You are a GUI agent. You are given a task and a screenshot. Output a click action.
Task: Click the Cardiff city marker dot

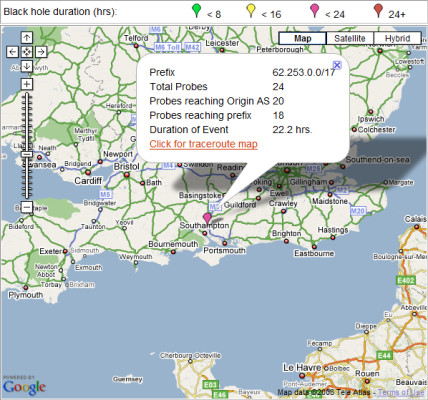(x=88, y=172)
